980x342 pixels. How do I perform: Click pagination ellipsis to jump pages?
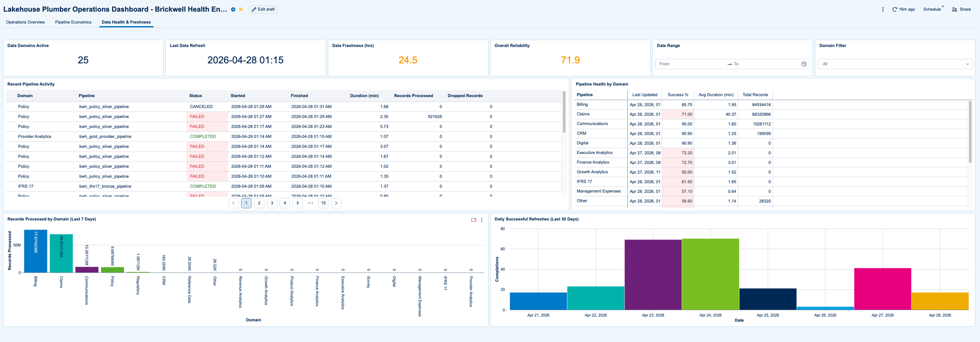(311, 203)
